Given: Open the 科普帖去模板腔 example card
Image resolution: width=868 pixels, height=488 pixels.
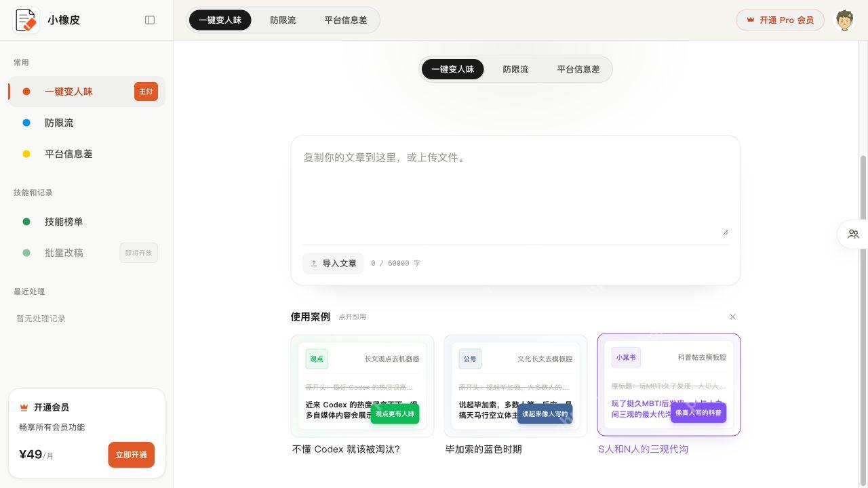Looking at the screenshot, I should pos(669,384).
